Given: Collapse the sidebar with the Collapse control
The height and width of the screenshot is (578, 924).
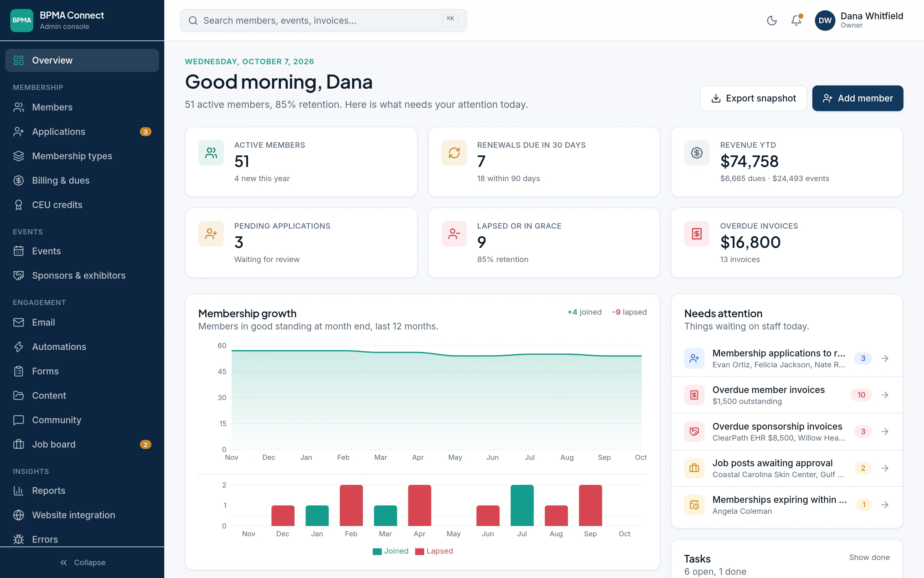Looking at the screenshot, I should coord(82,562).
